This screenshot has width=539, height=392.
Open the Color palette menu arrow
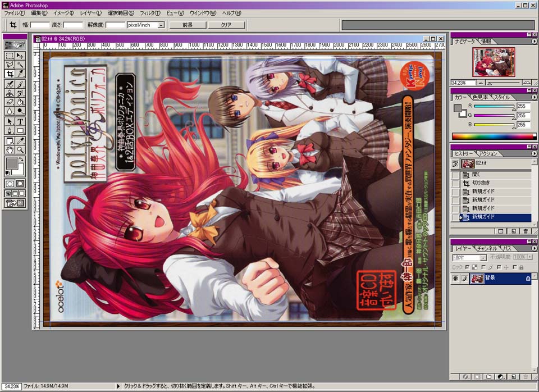point(534,97)
